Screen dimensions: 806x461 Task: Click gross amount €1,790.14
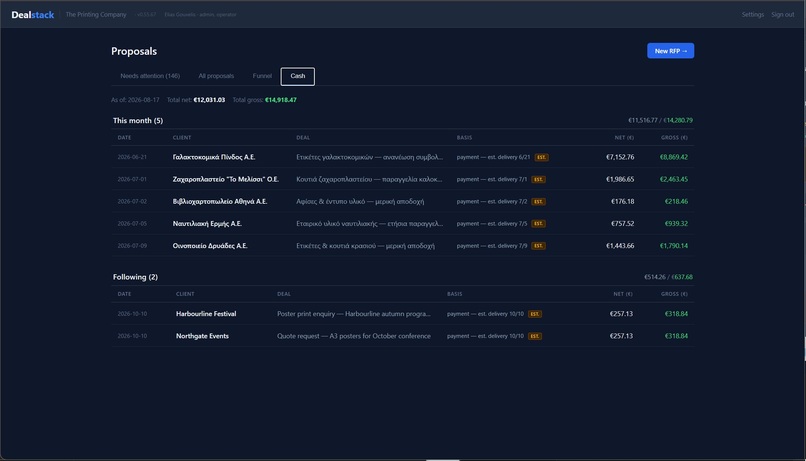[673, 246]
